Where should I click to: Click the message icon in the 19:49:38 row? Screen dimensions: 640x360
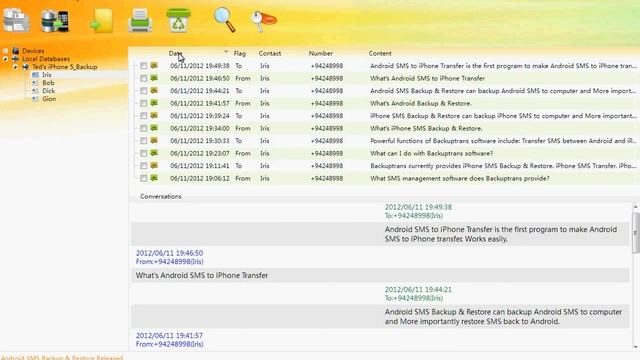click(154, 65)
